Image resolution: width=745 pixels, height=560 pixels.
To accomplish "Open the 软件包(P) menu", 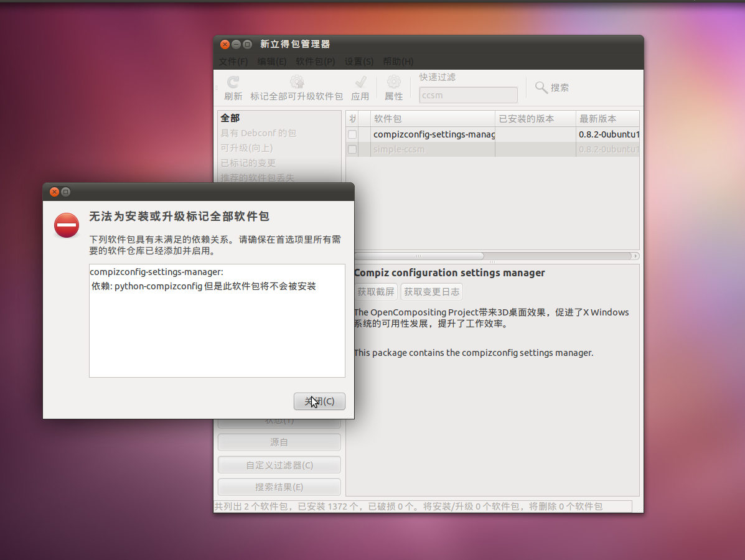I will tap(315, 62).
